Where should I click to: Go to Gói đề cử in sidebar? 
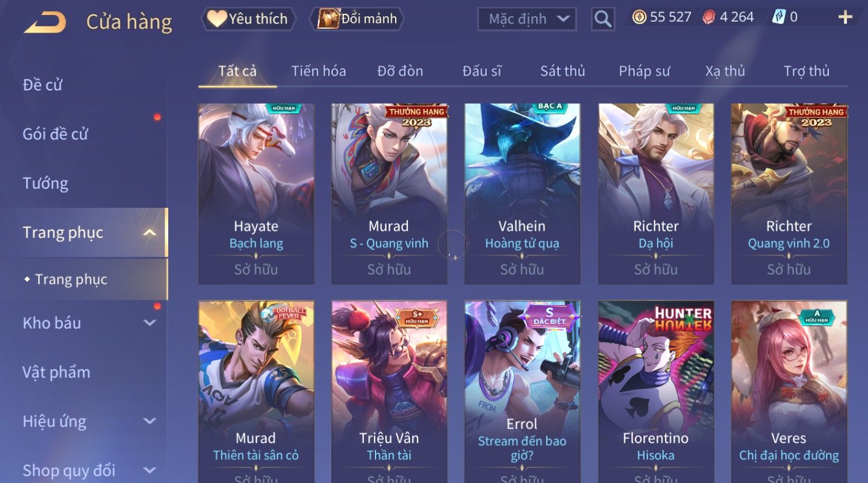[55, 134]
